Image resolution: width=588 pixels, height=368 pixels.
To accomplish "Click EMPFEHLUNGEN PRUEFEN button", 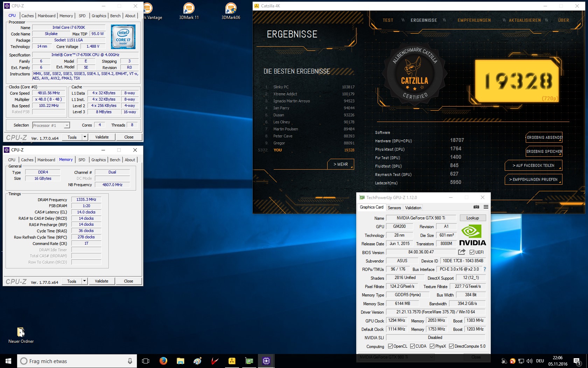I will 533,179.
